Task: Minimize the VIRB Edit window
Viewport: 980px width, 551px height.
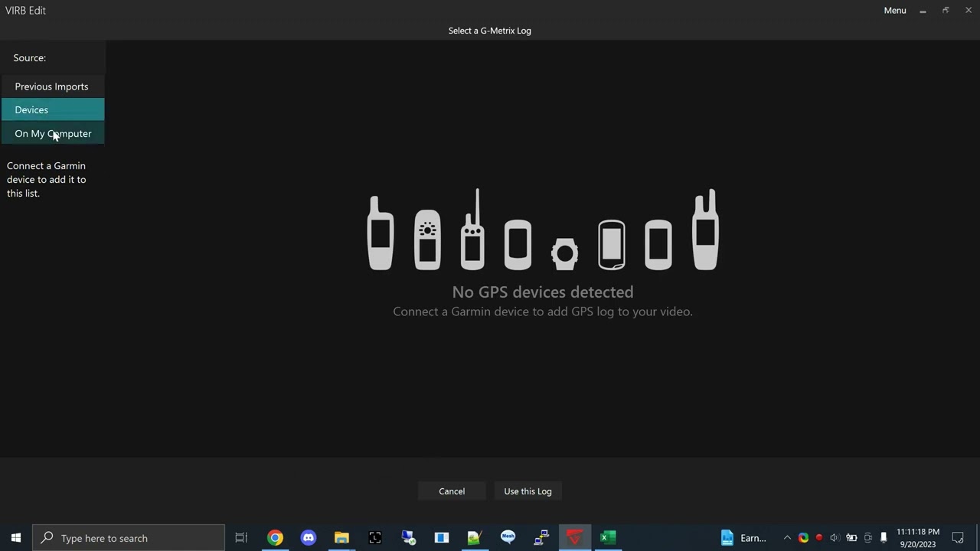Action: tap(923, 11)
